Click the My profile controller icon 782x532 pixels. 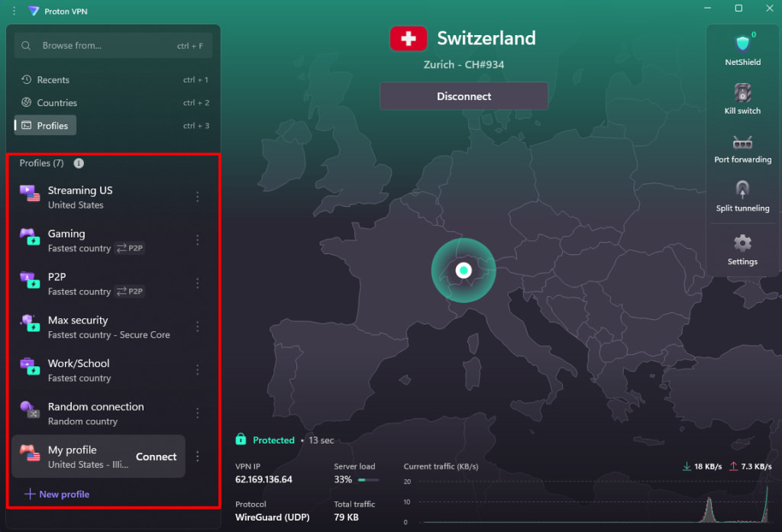coord(30,453)
